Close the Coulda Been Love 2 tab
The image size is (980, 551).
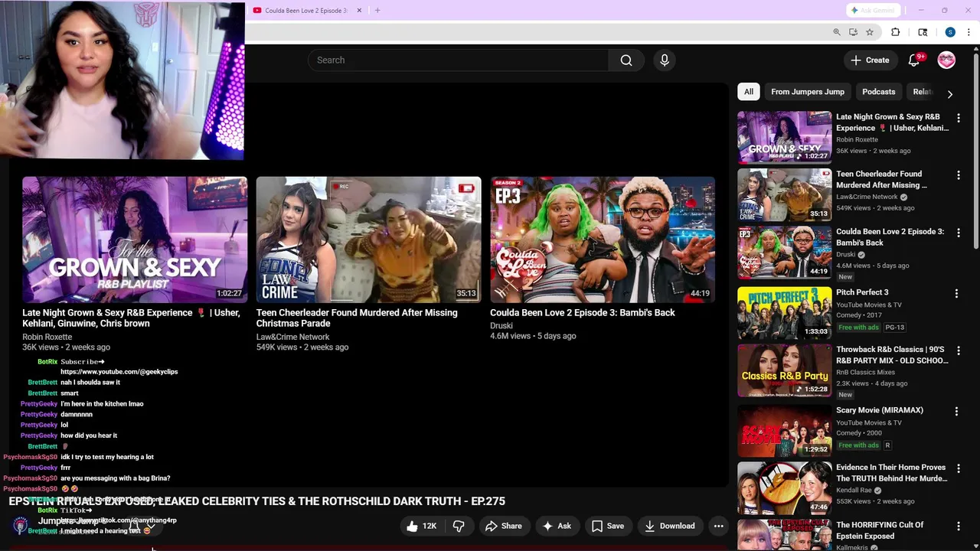(359, 10)
